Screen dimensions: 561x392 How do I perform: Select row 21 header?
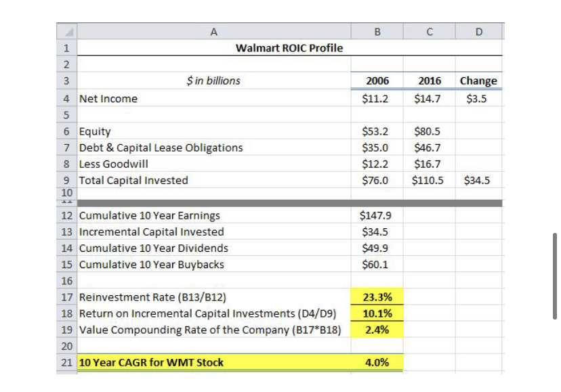pos(68,364)
